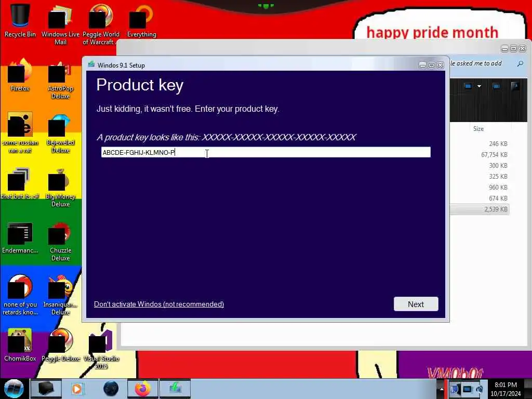Open the view options dropdown arrow in Explorer
532x399 pixels.
coord(479,86)
